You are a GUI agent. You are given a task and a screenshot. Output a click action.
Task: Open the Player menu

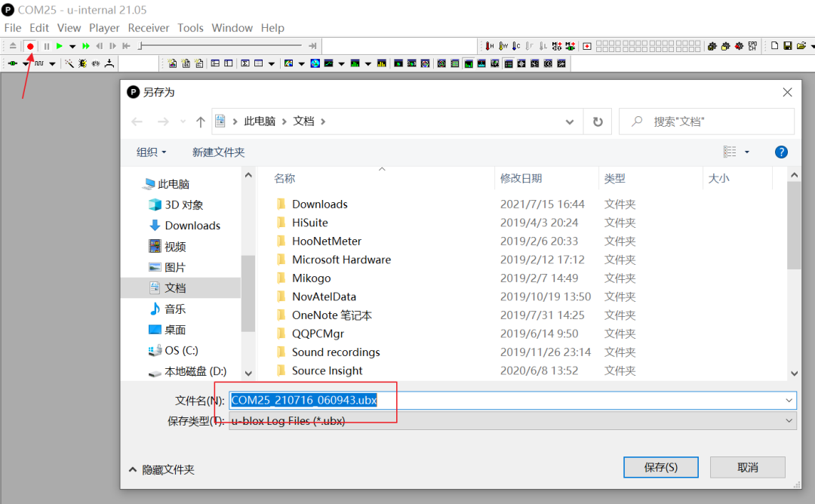tap(104, 27)
